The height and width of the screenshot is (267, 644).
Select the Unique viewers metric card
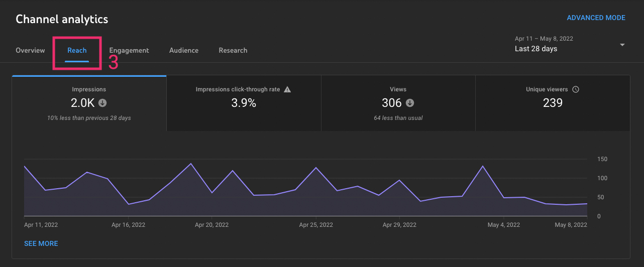click(x=552, y=103)
